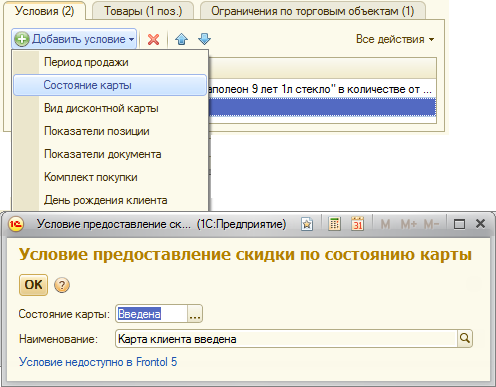This screenshot has width=496, height=387.
Task: Open Ограничения по торговым объектам tab
Action: pos(313,11)
